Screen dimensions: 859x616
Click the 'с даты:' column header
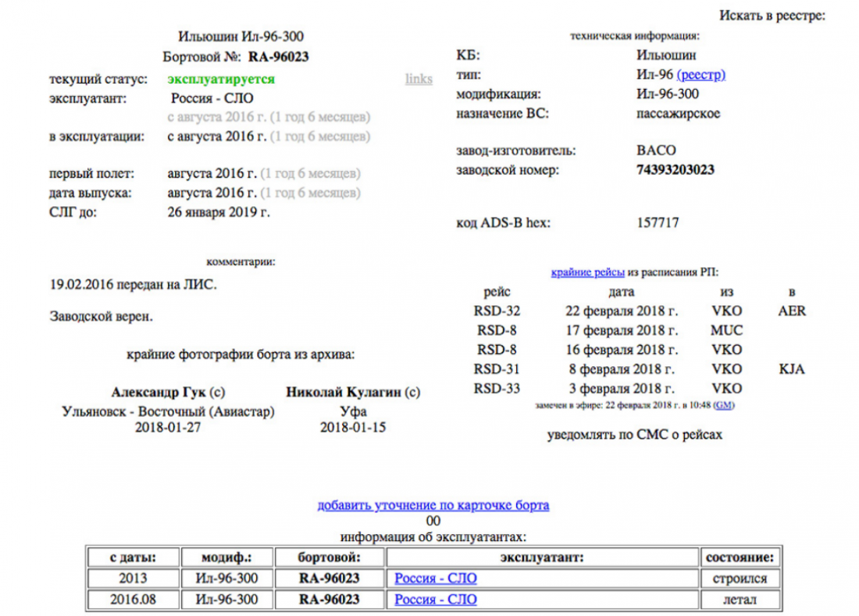(133, 558)
